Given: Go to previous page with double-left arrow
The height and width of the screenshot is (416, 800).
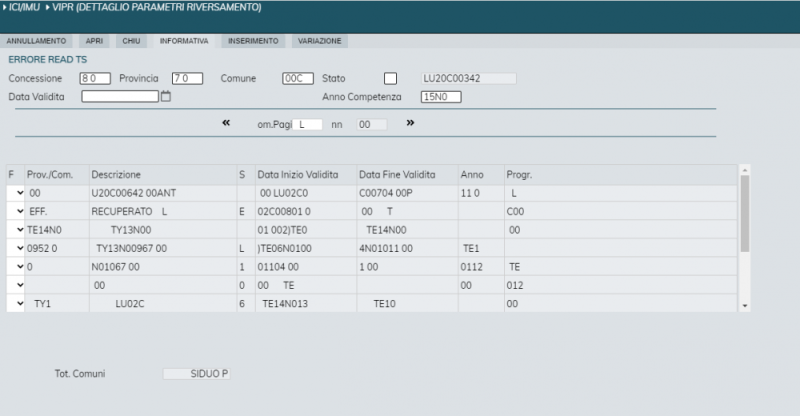Looking at the screenshot, I should tap(226, 123).
